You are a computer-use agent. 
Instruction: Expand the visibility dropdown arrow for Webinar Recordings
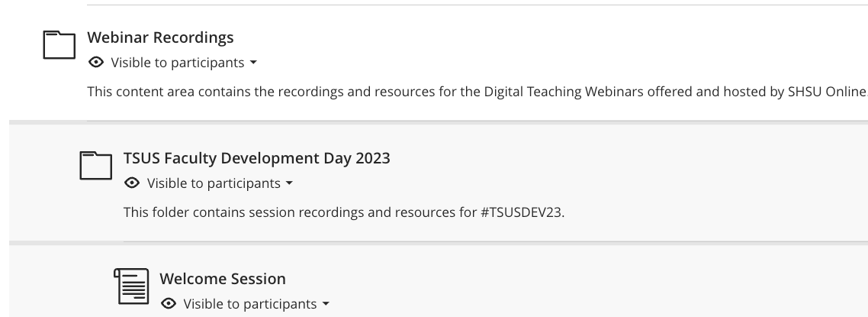(253, 63)
